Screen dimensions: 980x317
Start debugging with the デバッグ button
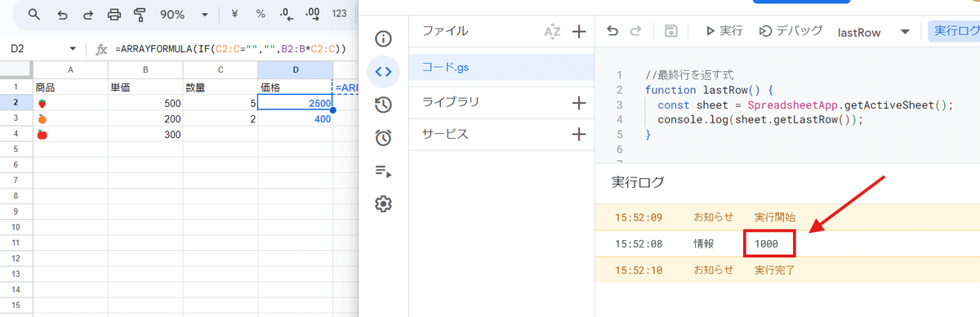(791, 31)
